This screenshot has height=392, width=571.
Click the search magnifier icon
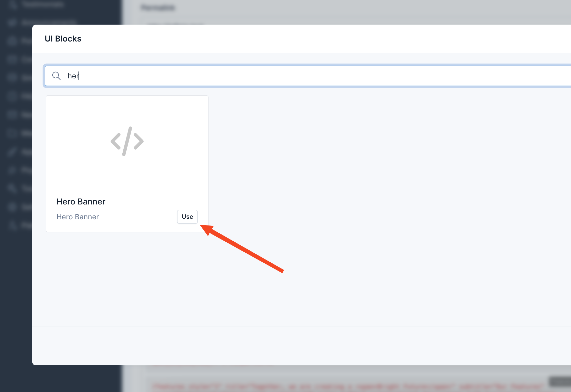tap(56, 76)
